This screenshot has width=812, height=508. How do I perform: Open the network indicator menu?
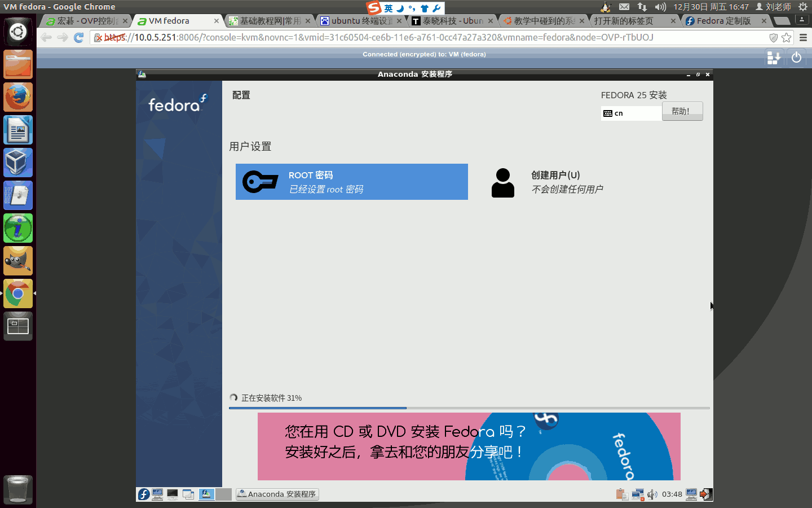tap(642, 7)
